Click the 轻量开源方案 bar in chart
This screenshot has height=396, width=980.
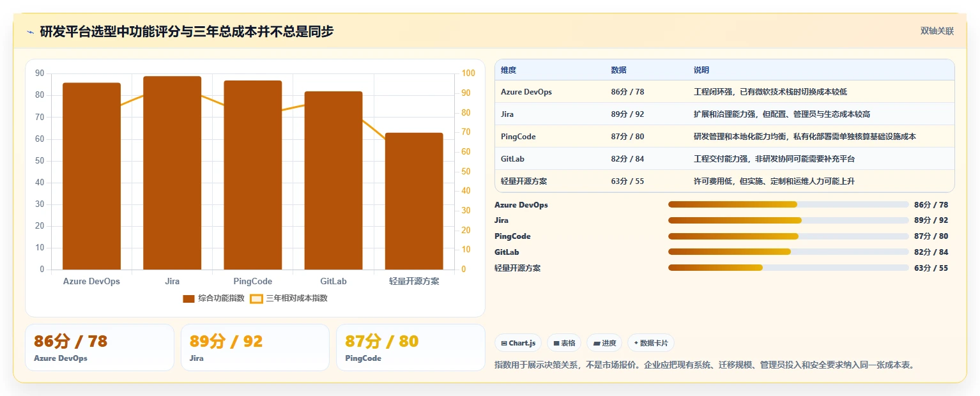point(414,201)
